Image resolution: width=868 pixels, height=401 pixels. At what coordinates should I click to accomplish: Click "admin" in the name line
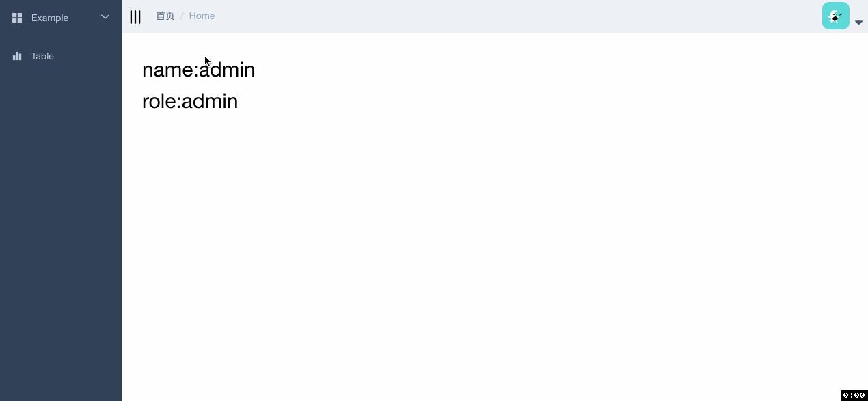click(x=228, y=70)
